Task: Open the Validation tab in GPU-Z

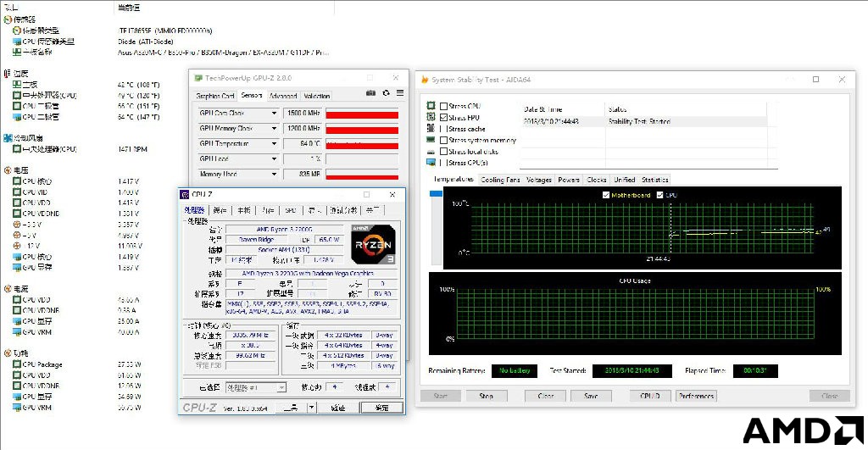Action: (317, 96)
